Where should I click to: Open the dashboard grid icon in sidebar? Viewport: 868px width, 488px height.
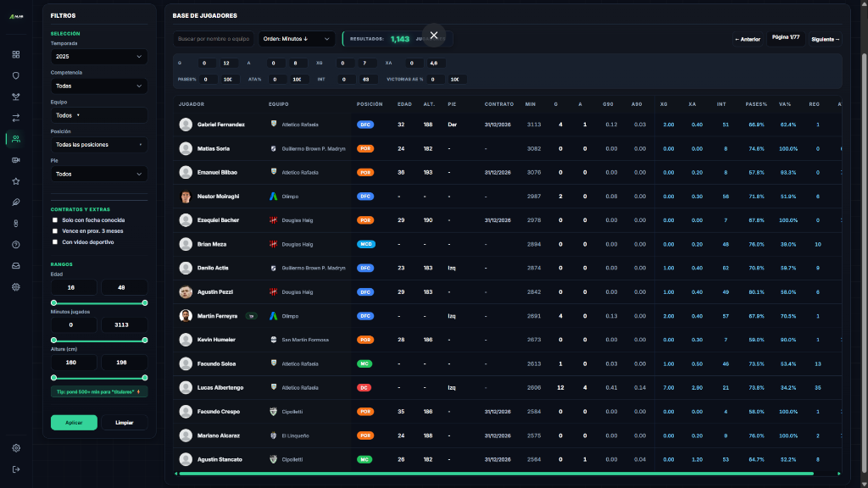(x=15, y=54)
